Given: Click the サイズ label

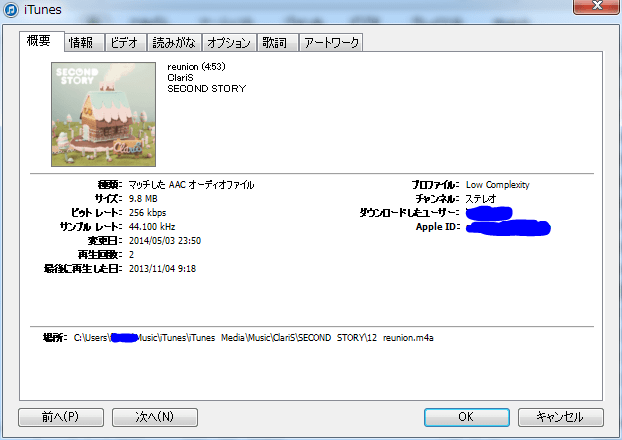Looking at the screenshot, I should click(x=109, y=199).
